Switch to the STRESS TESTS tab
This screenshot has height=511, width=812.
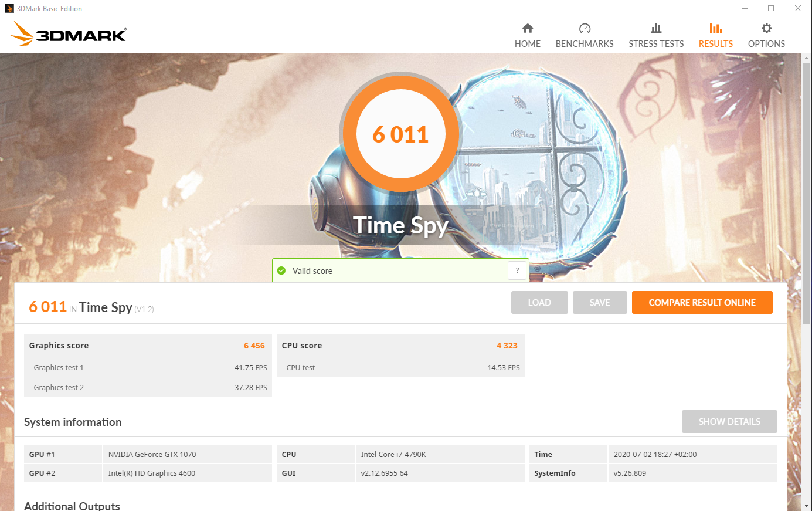655,43
